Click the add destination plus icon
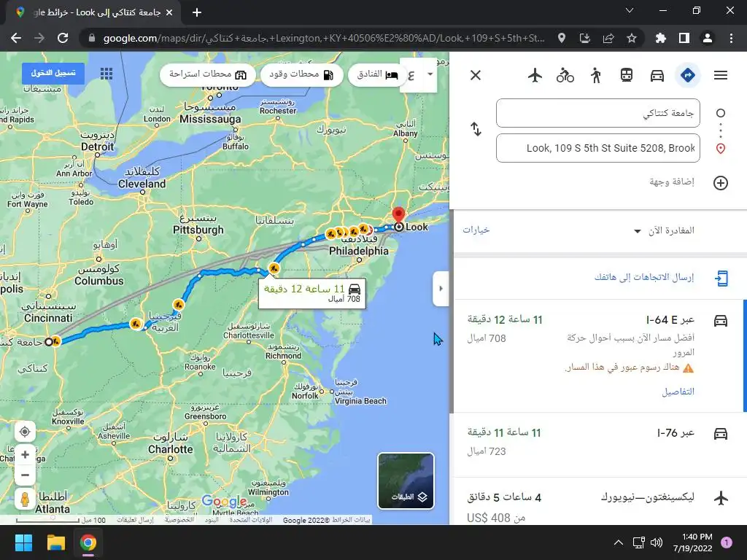This screenshot has height=560, width=747. [x=720, y=183]
